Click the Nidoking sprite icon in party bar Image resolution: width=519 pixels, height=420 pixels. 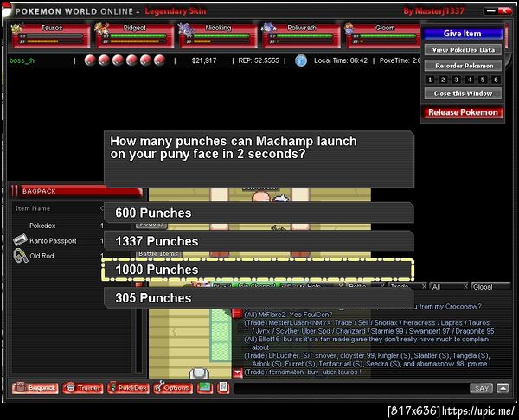tap(186, 29)
